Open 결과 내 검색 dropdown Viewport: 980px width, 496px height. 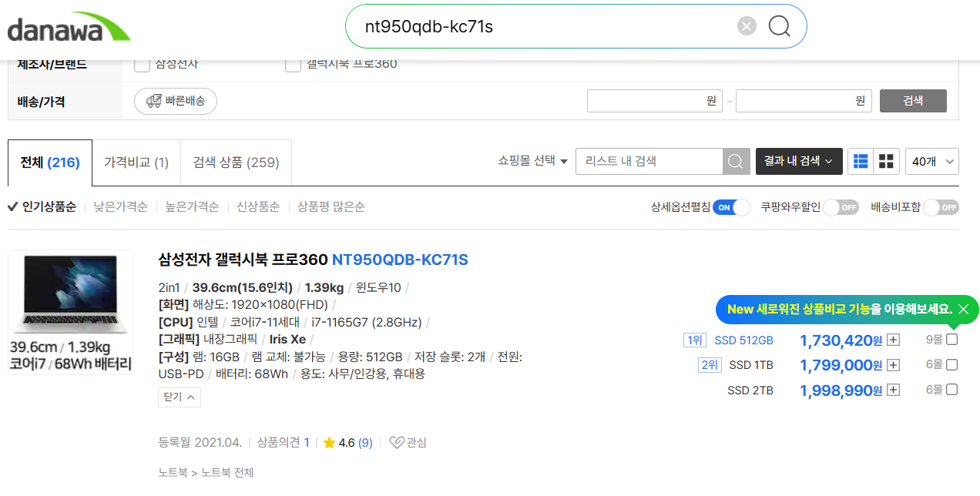(799, 162)
